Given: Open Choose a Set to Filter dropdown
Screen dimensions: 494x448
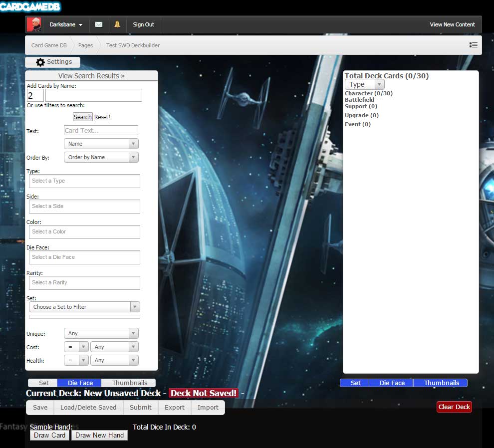Looking at the screenshot, I should pos(84,307).
